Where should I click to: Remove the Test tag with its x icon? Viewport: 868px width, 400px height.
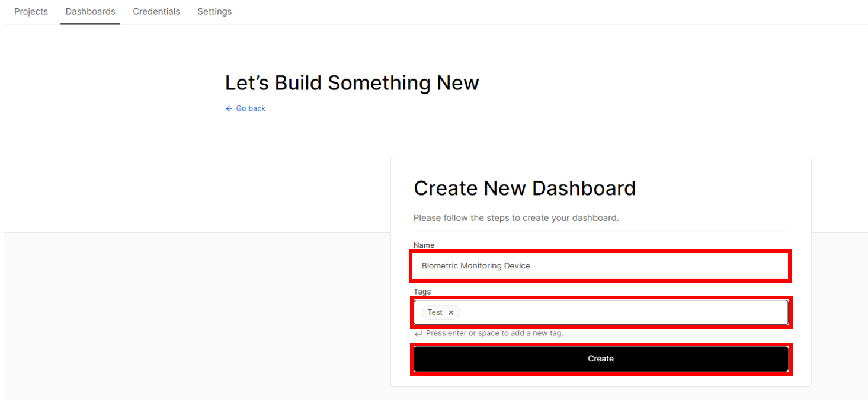click(451, 312)
